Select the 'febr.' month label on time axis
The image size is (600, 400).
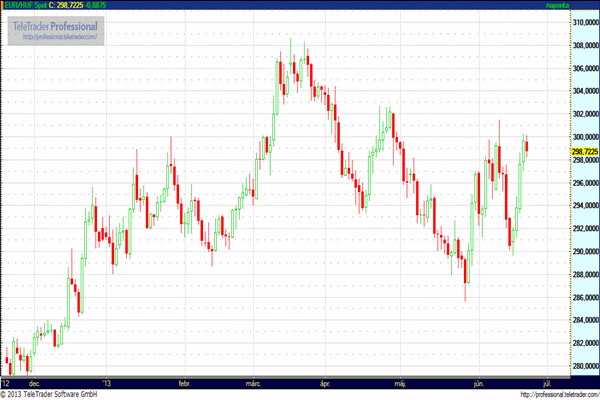pos(183,382)
